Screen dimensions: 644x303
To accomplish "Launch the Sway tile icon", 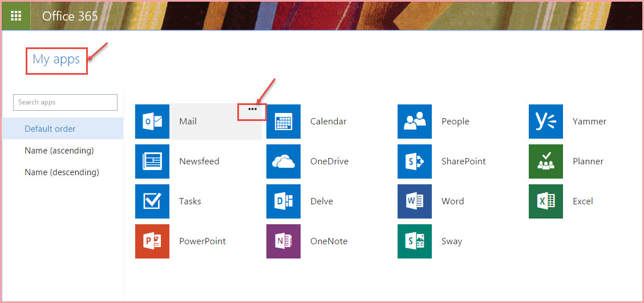I will [415, 241].
